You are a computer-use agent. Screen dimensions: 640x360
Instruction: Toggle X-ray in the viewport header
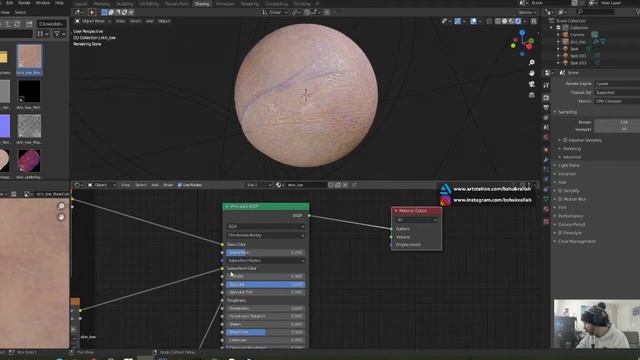(x=489, y=21)
